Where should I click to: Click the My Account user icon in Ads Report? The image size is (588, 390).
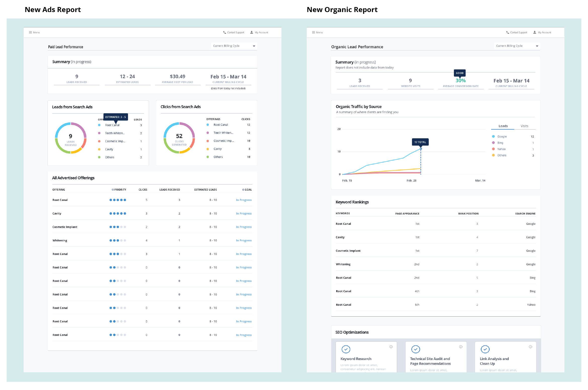252,32
